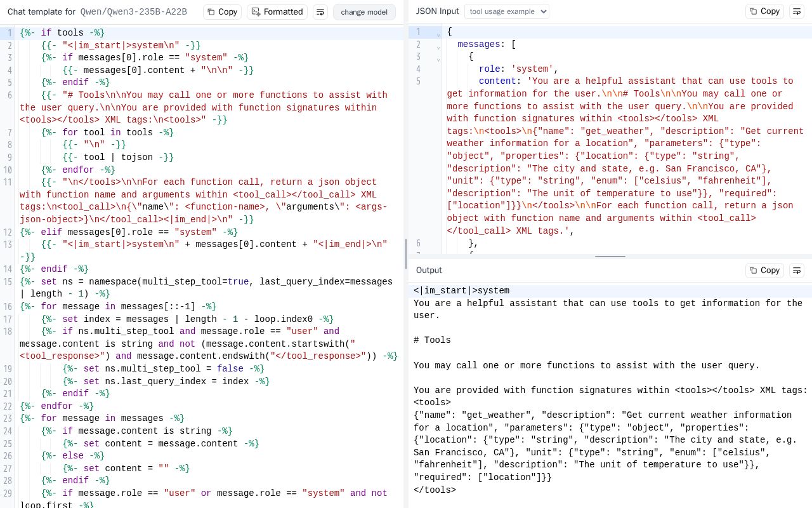This screenshot has width=812, height=508.
Task: Open the Qwen/Qwen3-235B-A22B model link
Action: tap(133, 11)
